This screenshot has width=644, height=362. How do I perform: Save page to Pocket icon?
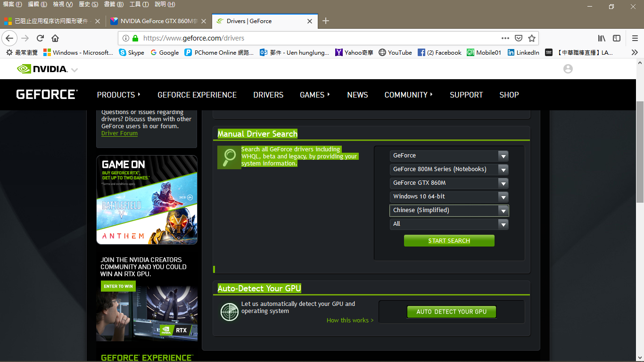pos(519,38)
